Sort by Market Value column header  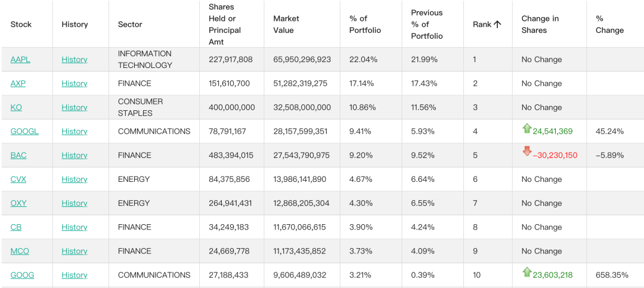pos(286,24)
